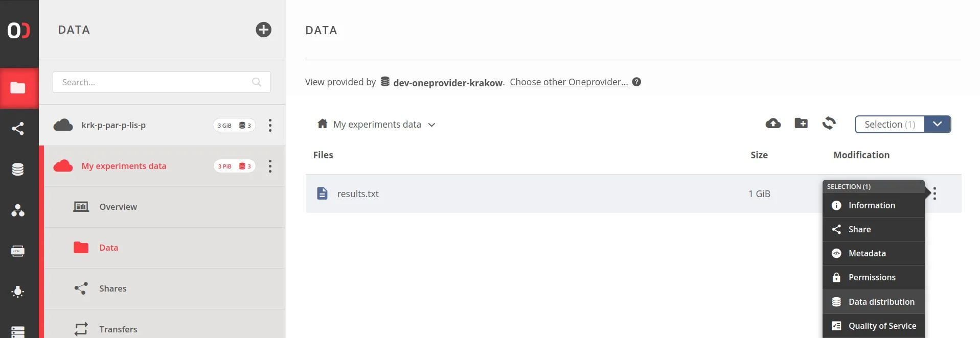Select Metadata from the context menu

click(x=867, y=253)
